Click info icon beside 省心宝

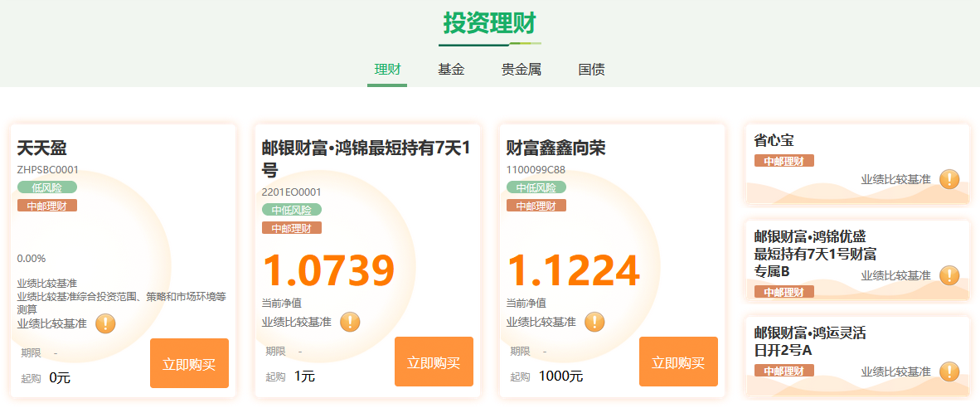click(949, 179)
